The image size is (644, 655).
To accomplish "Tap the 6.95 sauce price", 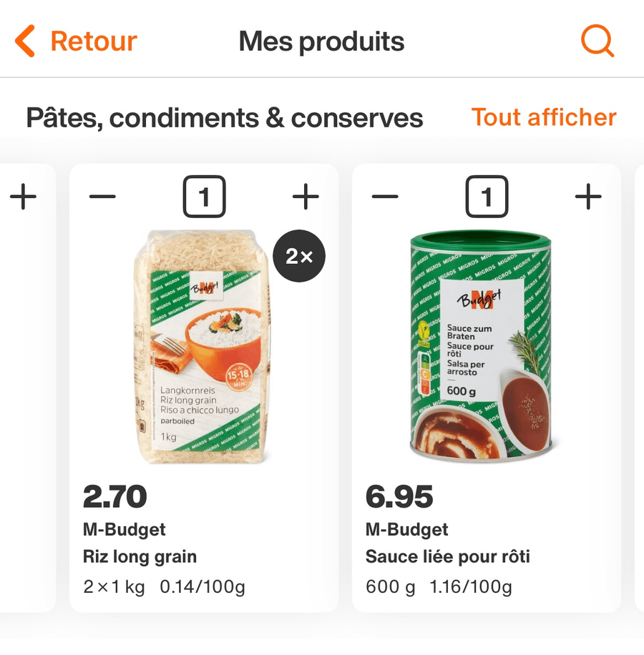I will (399, 496).
